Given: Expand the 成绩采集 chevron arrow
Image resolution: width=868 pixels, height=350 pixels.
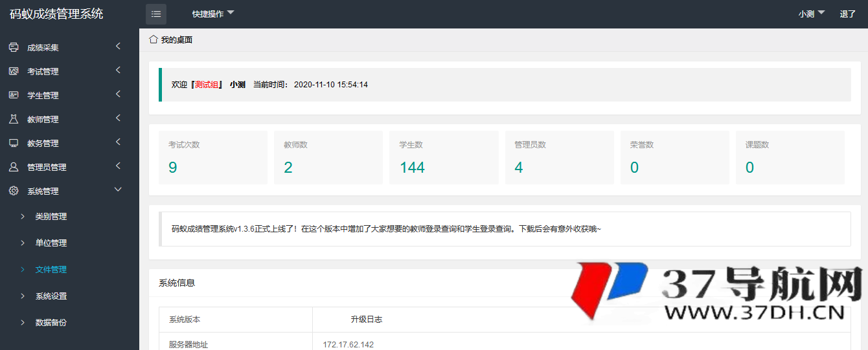Looking at the screenshot, I should coord(118,46).
